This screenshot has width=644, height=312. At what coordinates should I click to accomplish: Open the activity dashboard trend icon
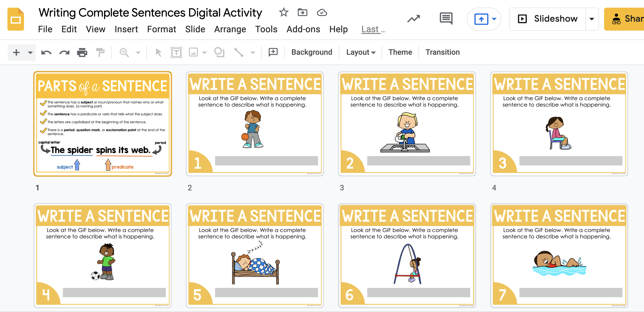tap(413, 19)
